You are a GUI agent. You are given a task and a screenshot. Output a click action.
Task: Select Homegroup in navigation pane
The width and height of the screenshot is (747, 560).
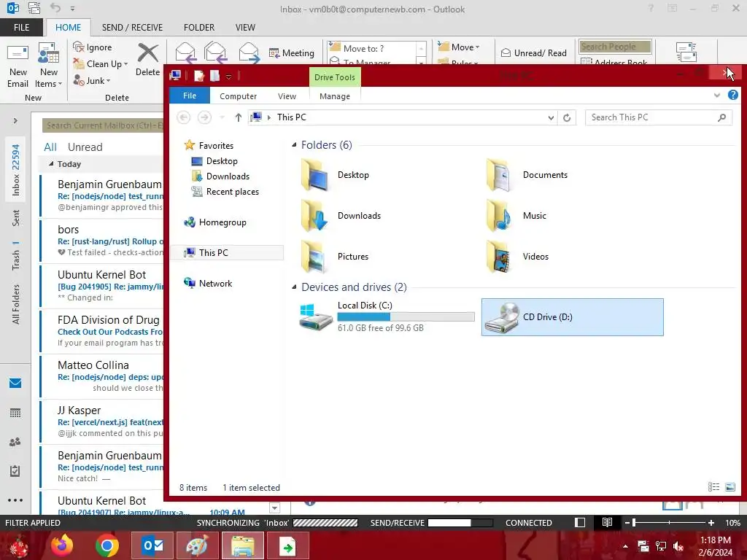click(x=215, y=222)
